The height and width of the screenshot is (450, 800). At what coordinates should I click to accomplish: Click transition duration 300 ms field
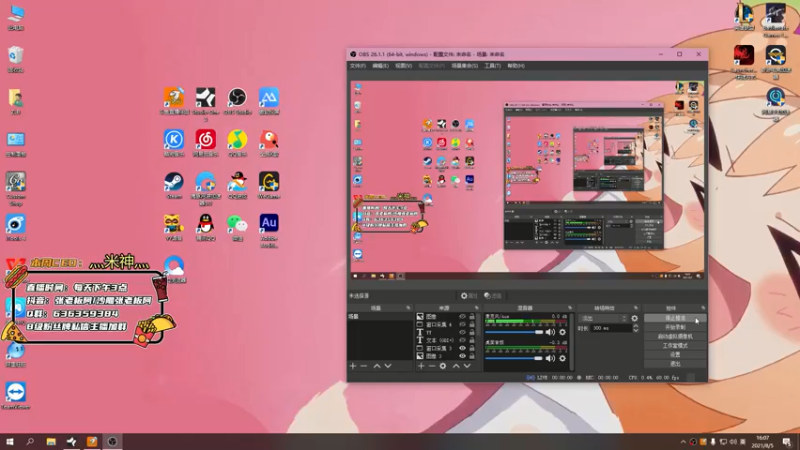[x=611, y=329]
